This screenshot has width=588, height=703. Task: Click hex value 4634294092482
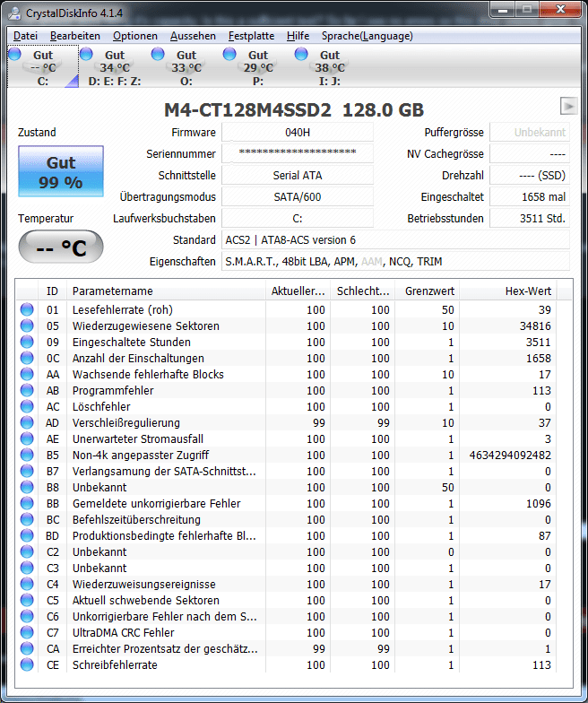pyautogui.click(x=510, y=456)
